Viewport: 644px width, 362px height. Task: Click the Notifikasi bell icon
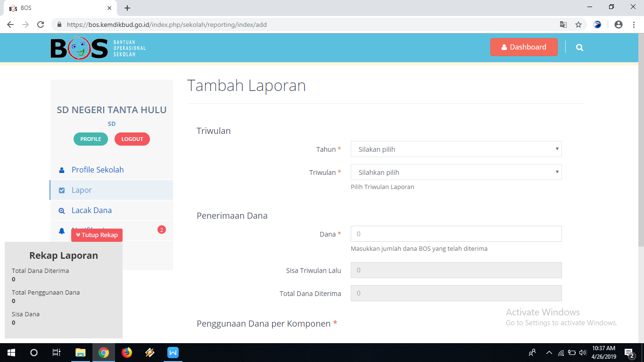61,230
